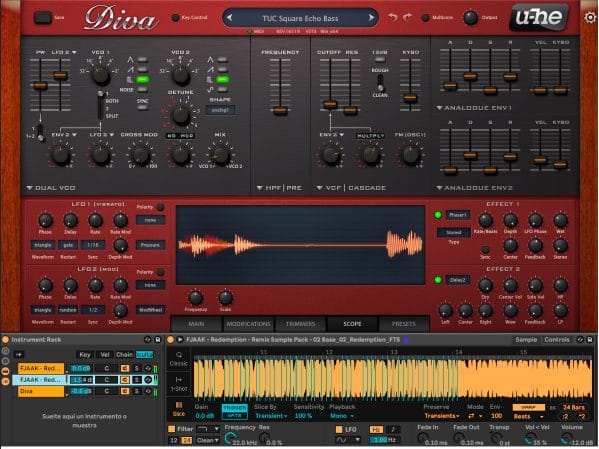
Task: Open Delay2 effect type dropdown
Action: (457, 280)
